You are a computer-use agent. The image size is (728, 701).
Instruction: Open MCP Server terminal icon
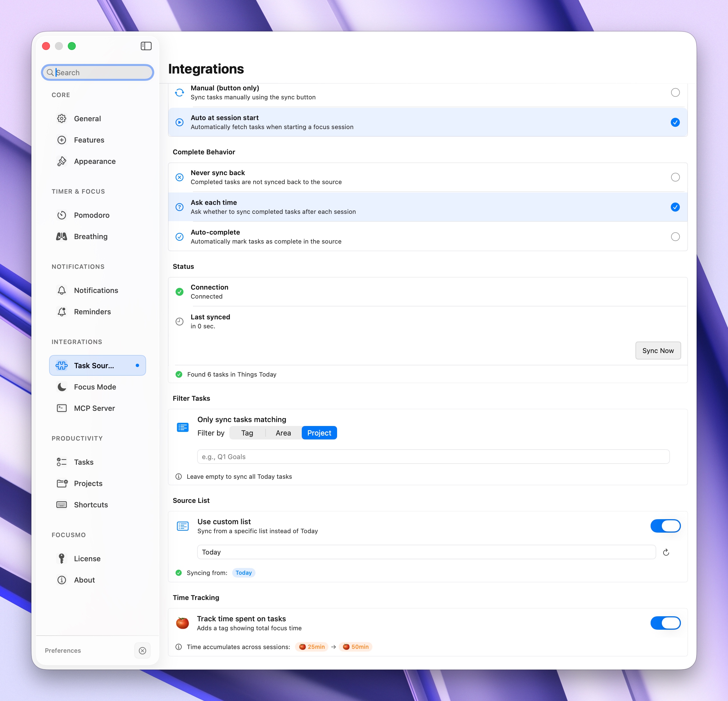(62, 408)
